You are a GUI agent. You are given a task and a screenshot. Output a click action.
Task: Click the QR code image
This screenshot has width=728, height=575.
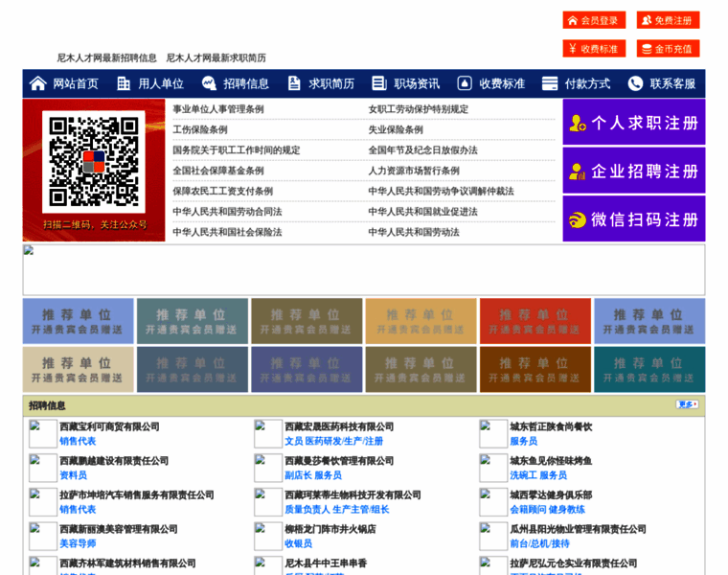coord(94,163)
